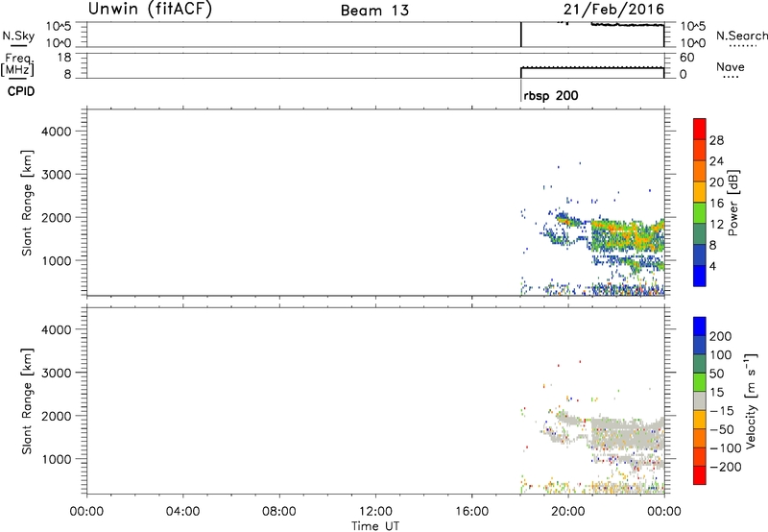Click the velocity panel 'Slant Range [km]' axis title
768x532 pixels.
(27, 401)
